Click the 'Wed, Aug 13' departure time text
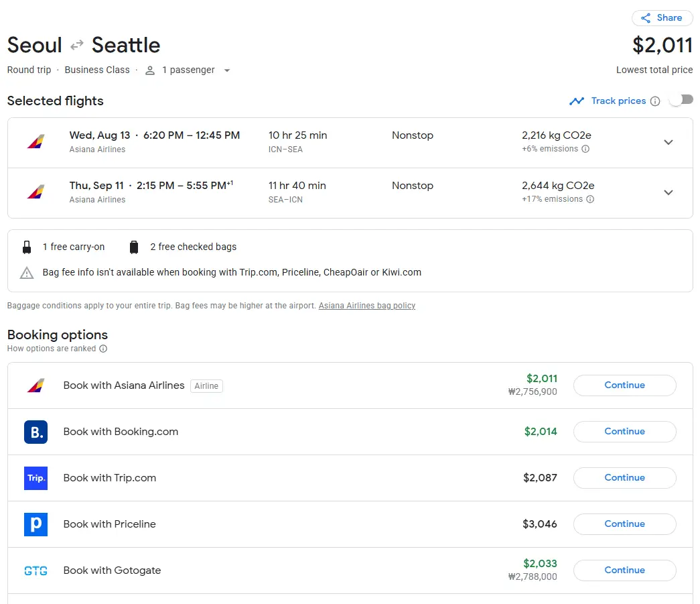This screenshot has height=604, width=700. coord(155,135)
